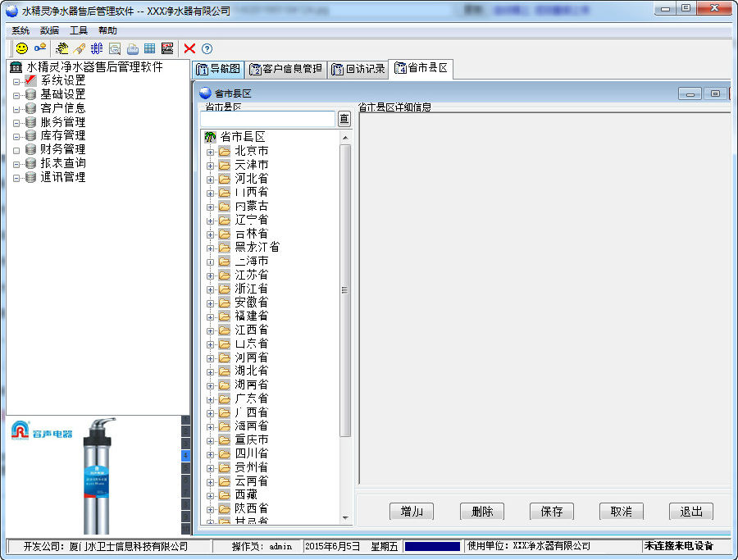
Task: Expand the 报表查询 node in left tree
Action: [16, 165]
